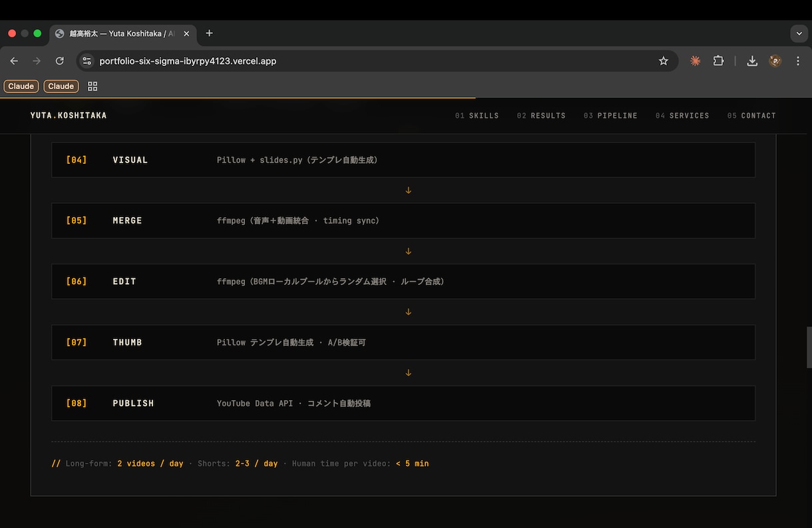Viewport: 812px width, 528px height.
Task: Open the Claude extension orange starburst icon
Action: 696,61
